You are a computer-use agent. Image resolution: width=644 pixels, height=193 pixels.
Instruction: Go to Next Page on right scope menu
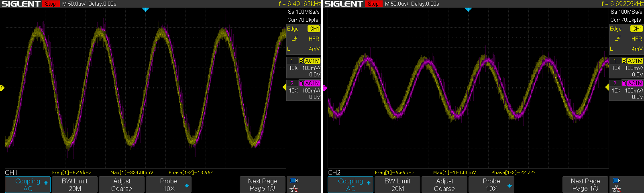[x=585, y=185]
